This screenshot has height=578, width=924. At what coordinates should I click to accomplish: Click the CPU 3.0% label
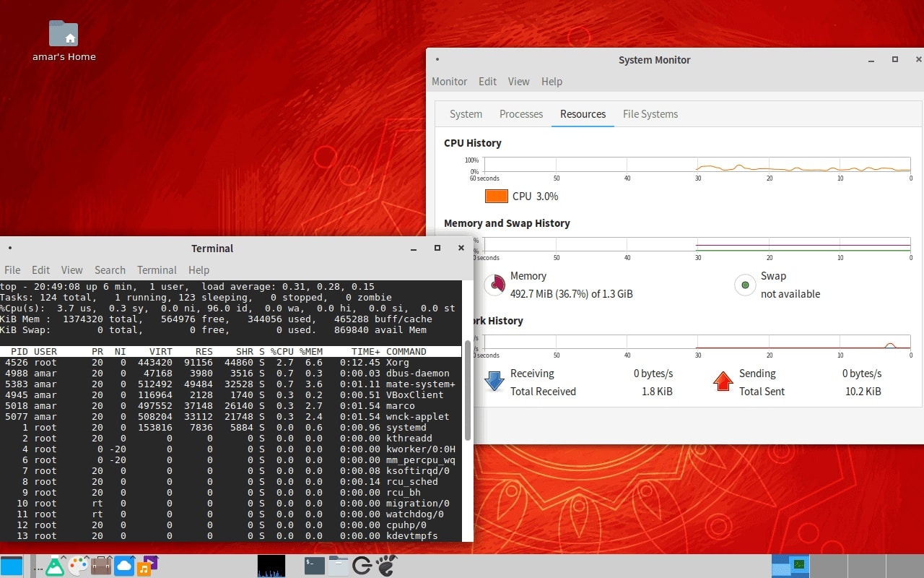[535, 197]
